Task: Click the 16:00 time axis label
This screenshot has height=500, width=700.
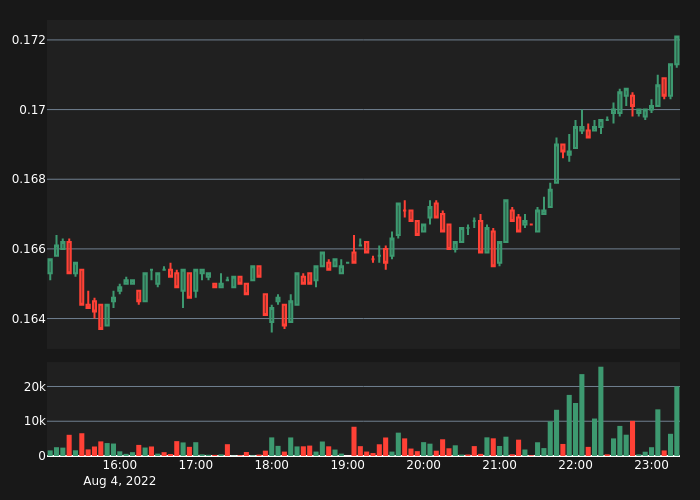Action: tap(120, 465)
